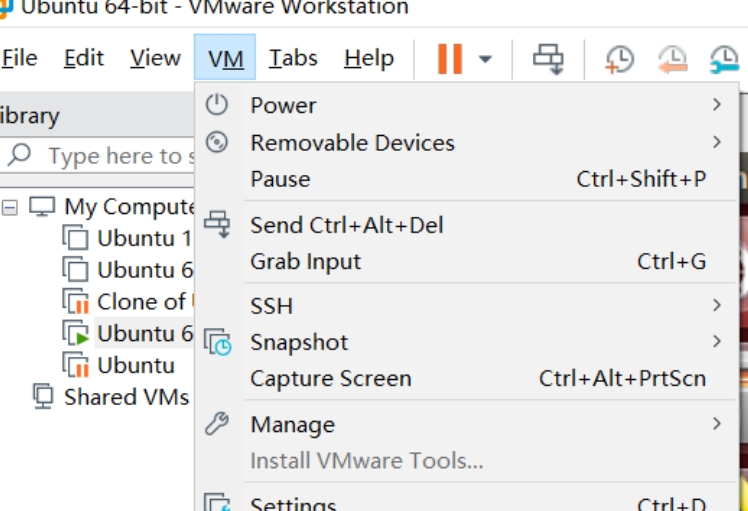Click the Shared VMs icon
748x511 pixels.
click(x=43, y=396)
